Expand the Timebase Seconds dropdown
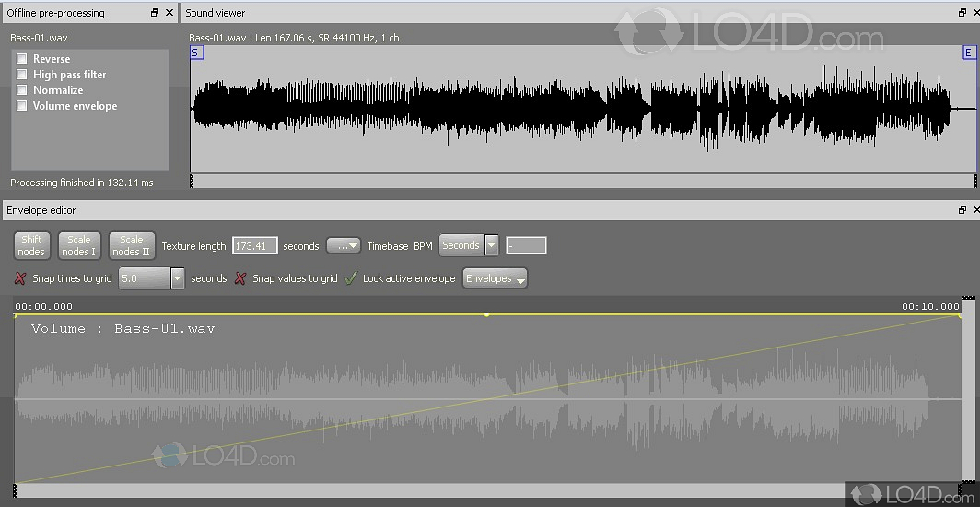This screenshot has width=980, height=507. tap(491, 246)
